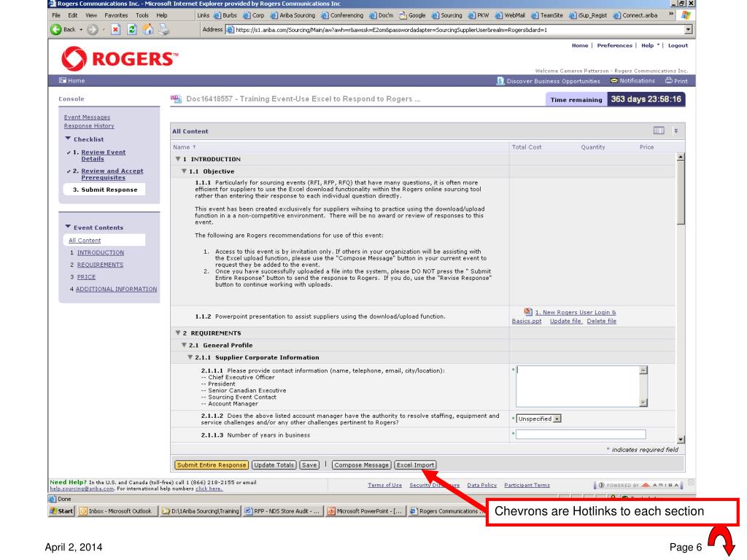747x560 pixels.
Task: Sort by the Name column header
Action: 185,147
